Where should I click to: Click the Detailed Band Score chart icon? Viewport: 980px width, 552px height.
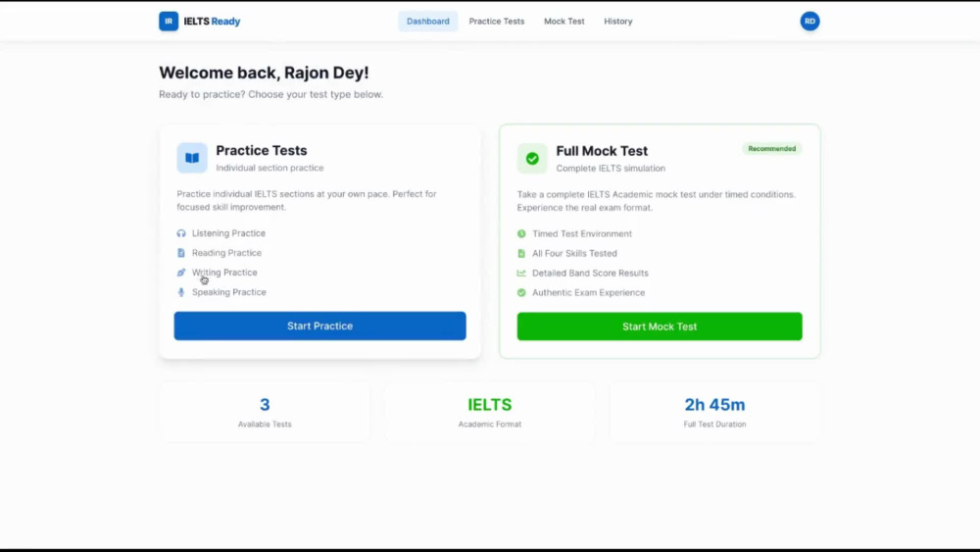[x=521, y=274]
